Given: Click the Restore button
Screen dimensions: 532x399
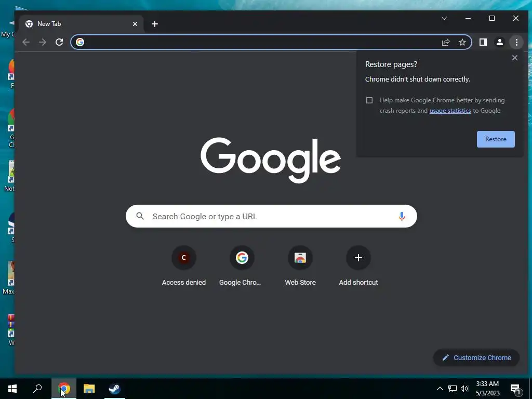Looking at the screenshot, I should point(496,139).
